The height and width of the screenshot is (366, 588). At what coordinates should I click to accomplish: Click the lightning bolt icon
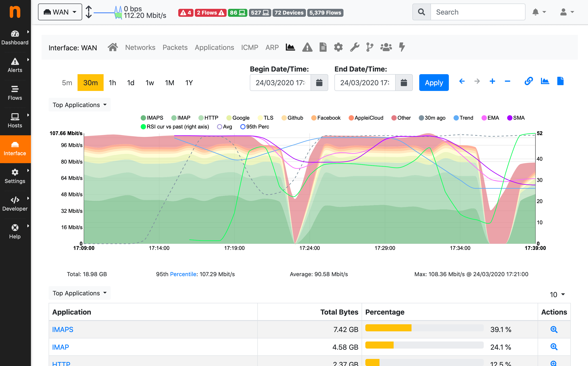coord(402,47)
